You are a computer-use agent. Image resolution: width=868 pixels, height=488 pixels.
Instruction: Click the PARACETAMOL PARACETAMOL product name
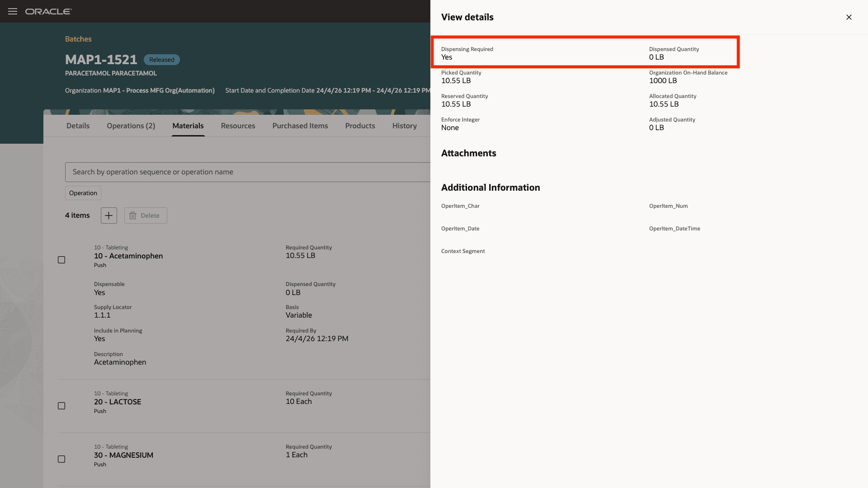111,73
